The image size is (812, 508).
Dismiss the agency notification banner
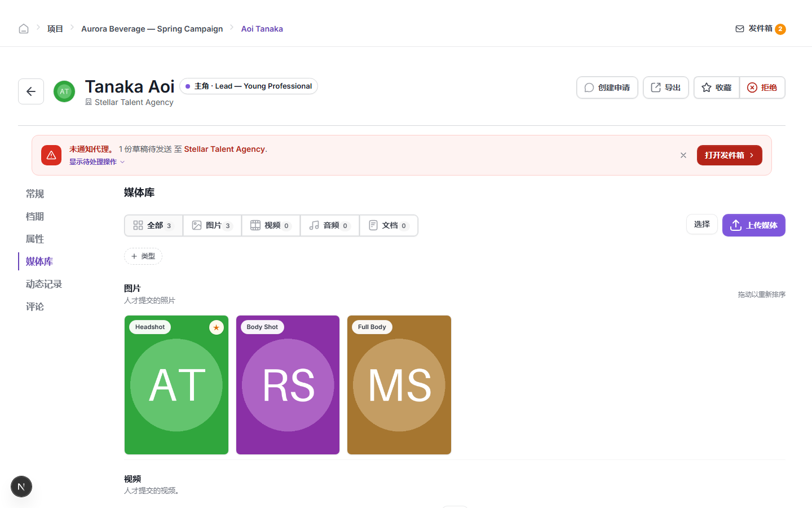tap(683, 155)
